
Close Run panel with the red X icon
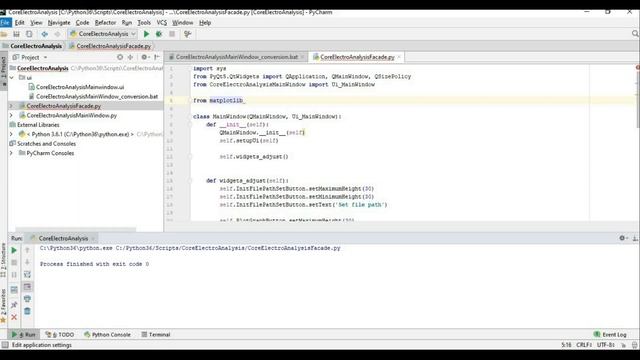click(x=14, y=317)
